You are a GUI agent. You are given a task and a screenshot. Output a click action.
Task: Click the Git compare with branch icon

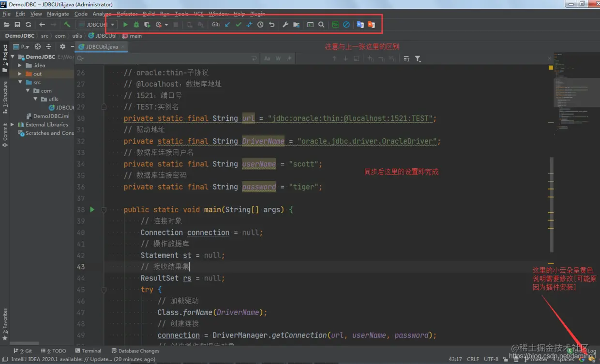[x=249, y=25]
